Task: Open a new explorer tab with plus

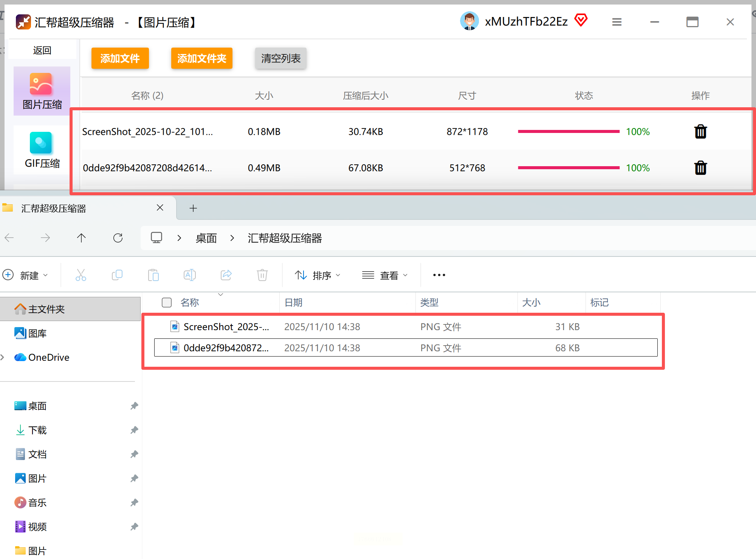Action: [193, 208]
